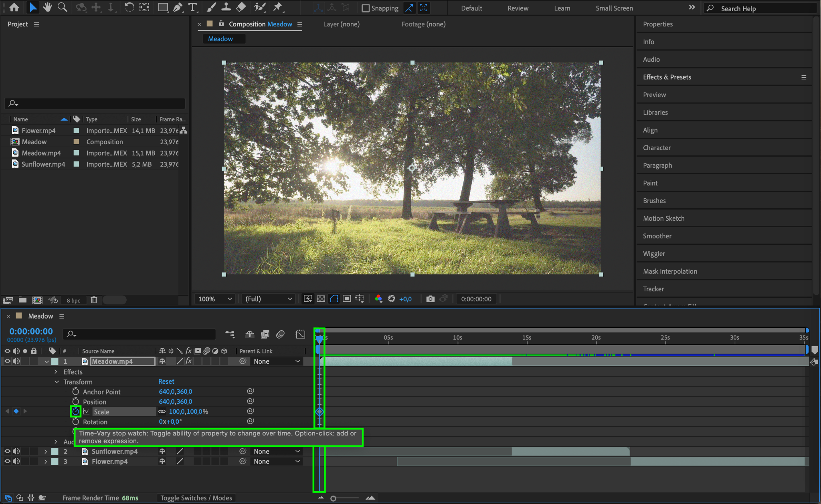Select the Horizontal Type tool
The image size is (821, 504).
(x=193, y=7)
